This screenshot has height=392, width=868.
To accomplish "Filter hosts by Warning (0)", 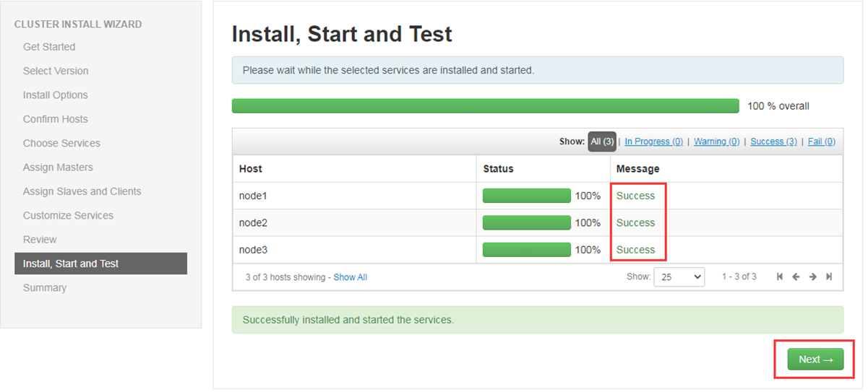I will tap(716, 141).
